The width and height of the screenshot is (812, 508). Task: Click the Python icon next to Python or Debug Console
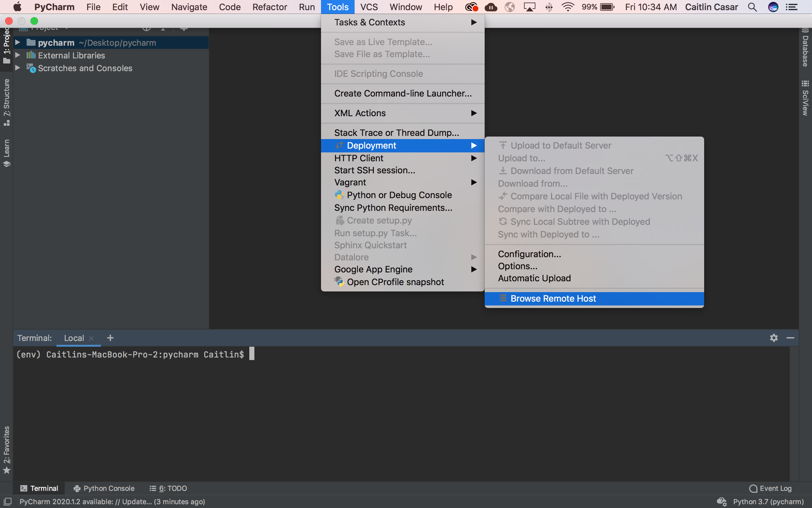point(339,195)
